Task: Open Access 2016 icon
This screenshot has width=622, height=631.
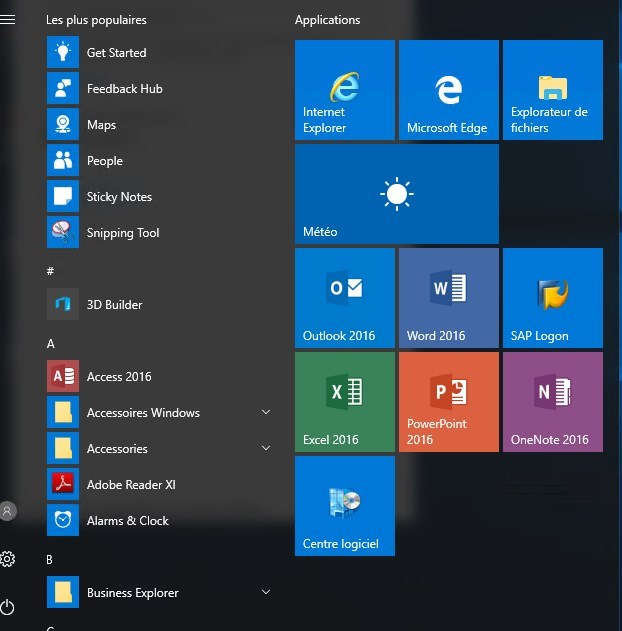Action: (x=63, y=376)
